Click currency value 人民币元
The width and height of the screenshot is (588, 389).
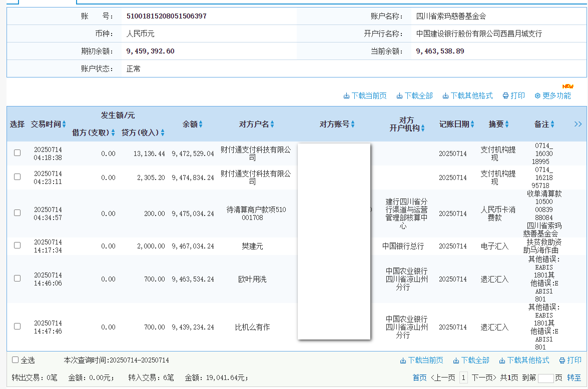(140, 33)
